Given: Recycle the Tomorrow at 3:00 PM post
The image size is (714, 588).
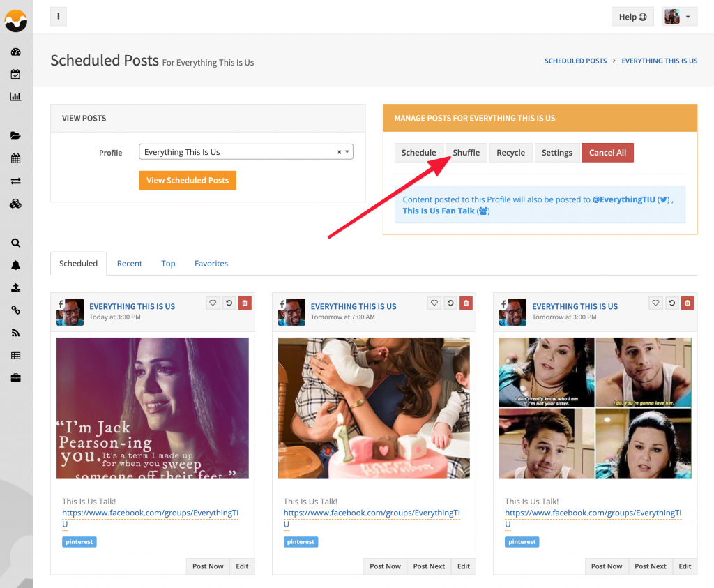Looking at the screenshot, I should [671, 303].
